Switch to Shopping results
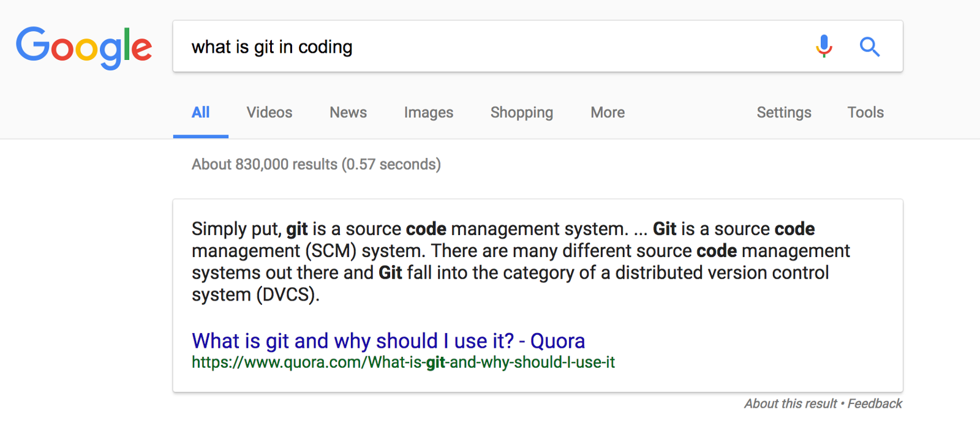Viewport: 980px width, 423px height. click(522, 113)
